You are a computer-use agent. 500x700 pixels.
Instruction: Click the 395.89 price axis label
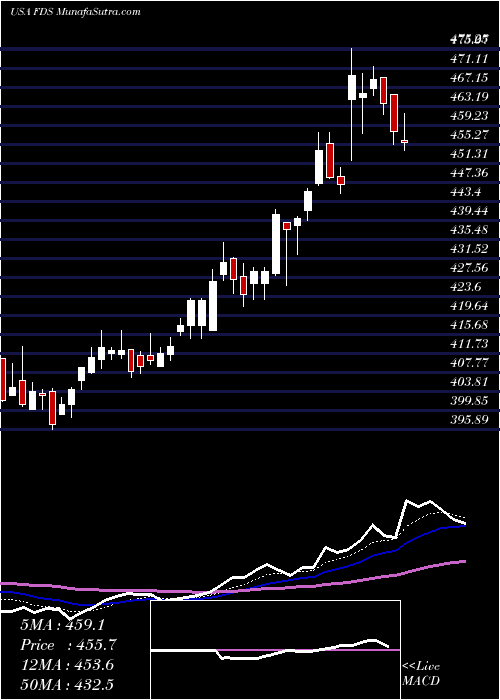(x=468, y=420)
